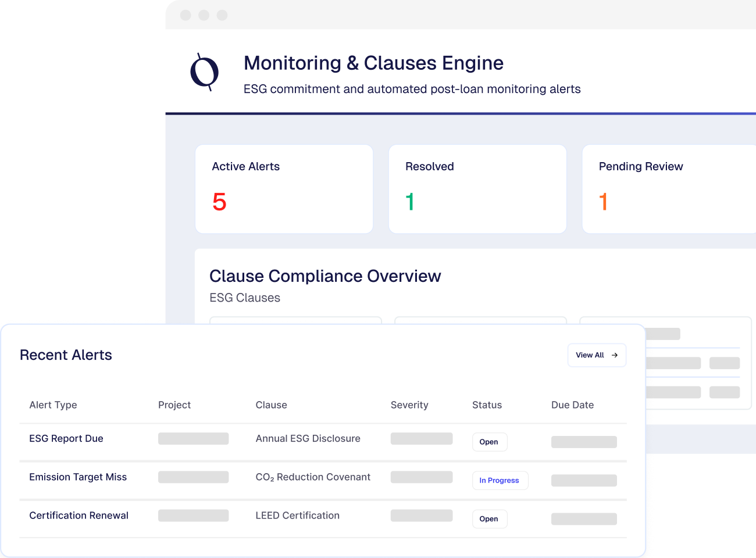Viewport: 756px width, 558px height.
Task: Open the Pending Review card
Action: [x=669, y=189]
